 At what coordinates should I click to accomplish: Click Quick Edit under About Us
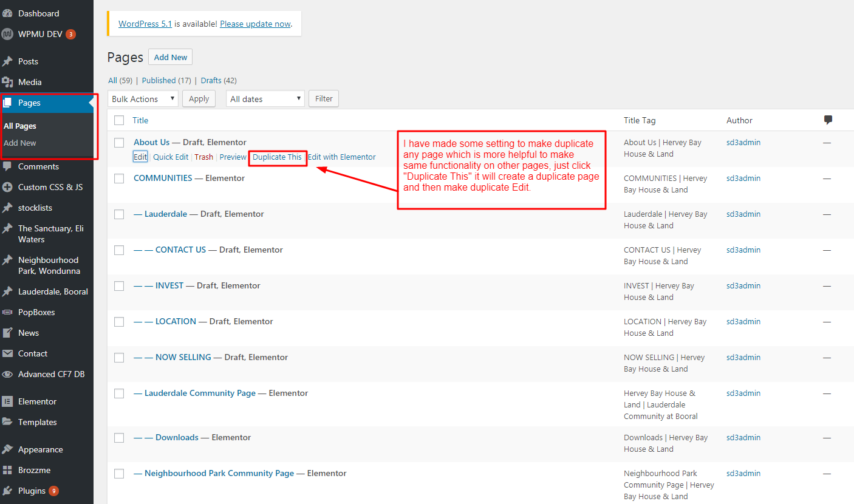(171, 157)
